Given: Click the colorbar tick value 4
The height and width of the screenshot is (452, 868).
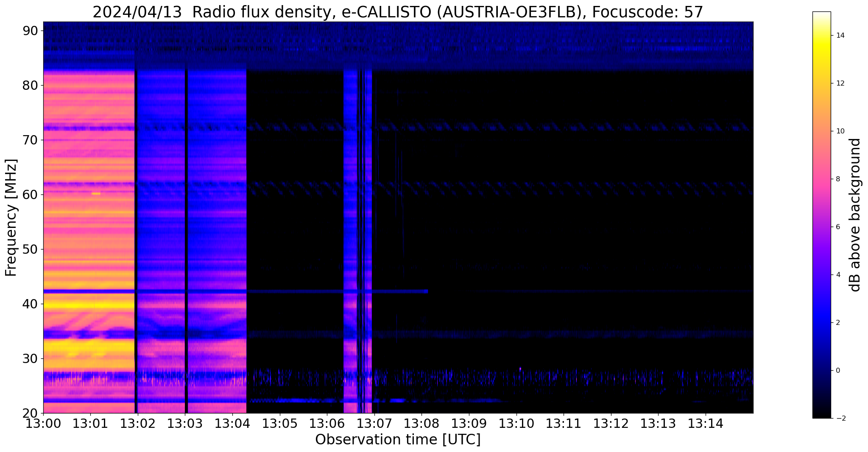Looking at the screenshot, I should pos(837,275).
